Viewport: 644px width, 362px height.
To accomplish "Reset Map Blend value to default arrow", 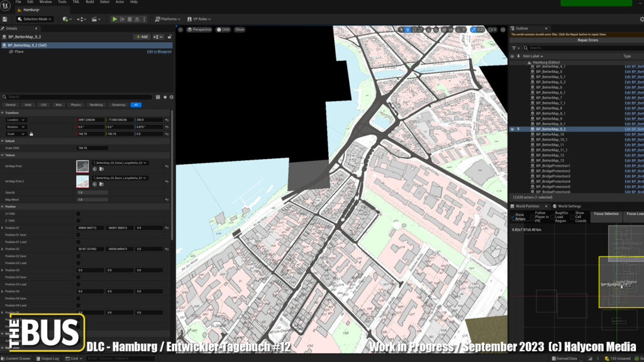I will tap(167, 199).
